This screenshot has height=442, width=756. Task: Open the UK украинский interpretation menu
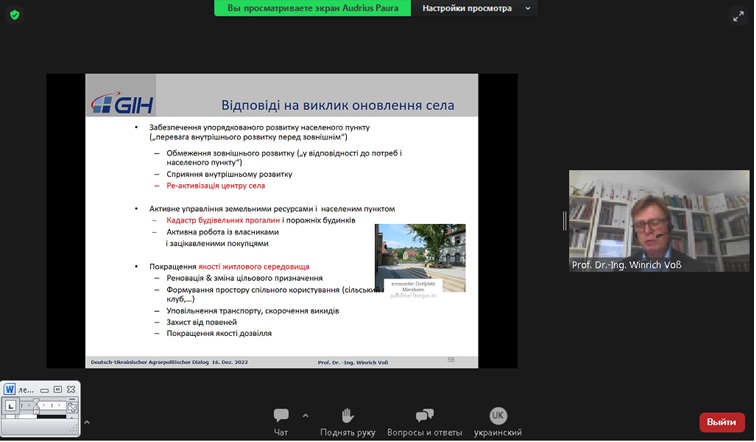(498, 422)
